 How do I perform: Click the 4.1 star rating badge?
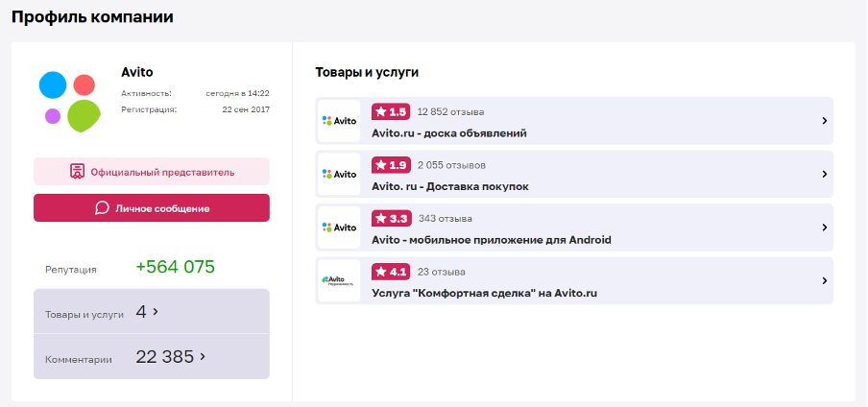(391, 272)
